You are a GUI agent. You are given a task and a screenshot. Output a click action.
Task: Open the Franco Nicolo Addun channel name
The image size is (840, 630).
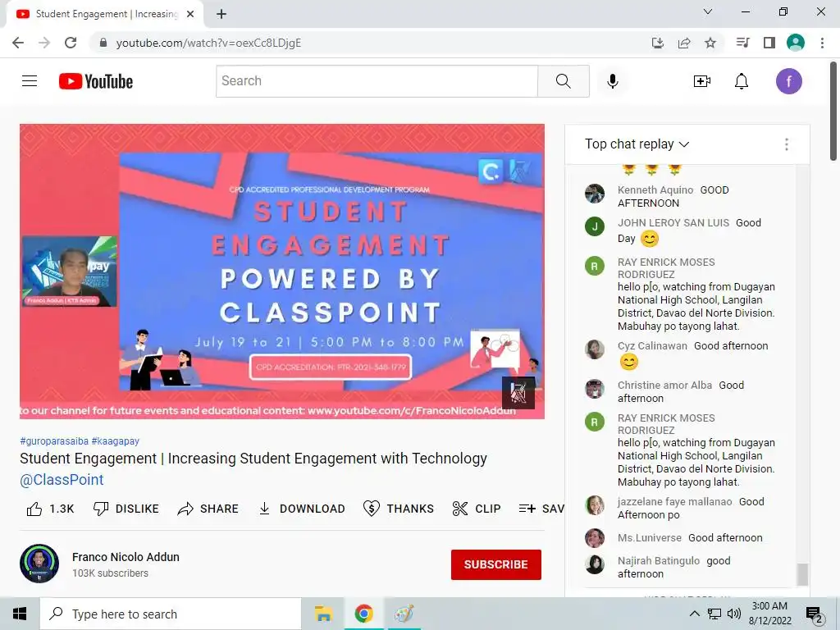126,557
